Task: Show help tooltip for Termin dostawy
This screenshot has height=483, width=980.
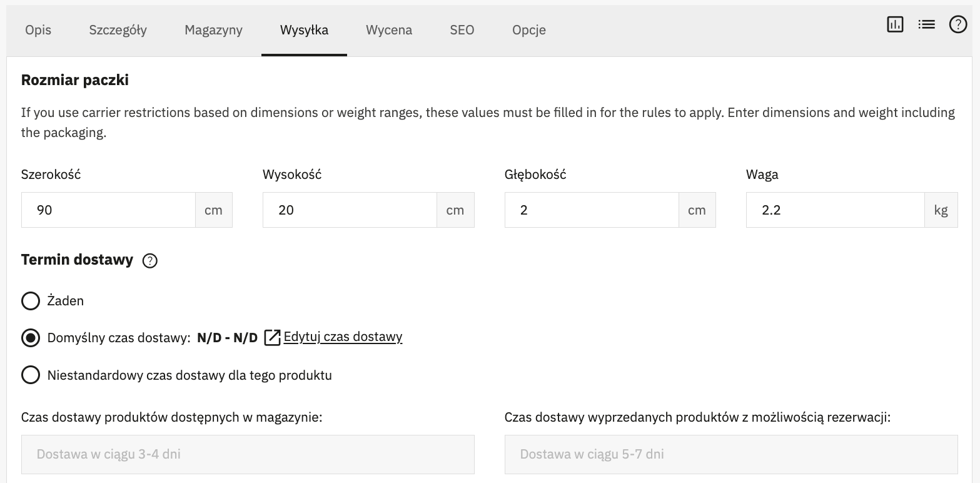Action: pos(150,261)
